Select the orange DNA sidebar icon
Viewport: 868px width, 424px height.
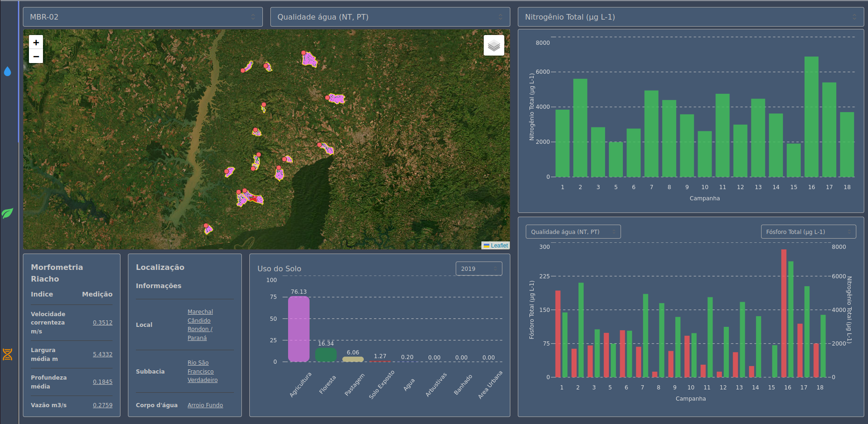7,354
